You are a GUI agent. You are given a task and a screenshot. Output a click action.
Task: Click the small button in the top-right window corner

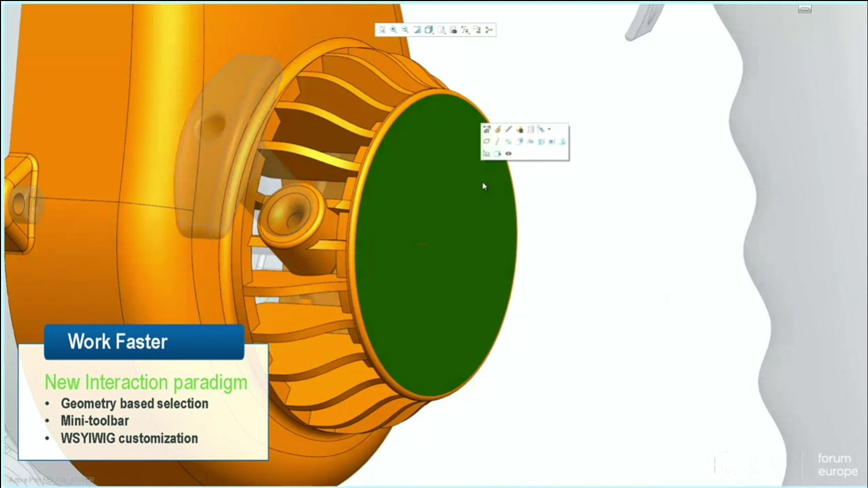pos(804,9)
